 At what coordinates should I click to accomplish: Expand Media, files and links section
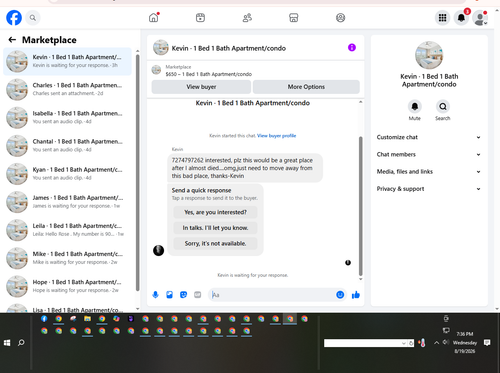(429, 172)
